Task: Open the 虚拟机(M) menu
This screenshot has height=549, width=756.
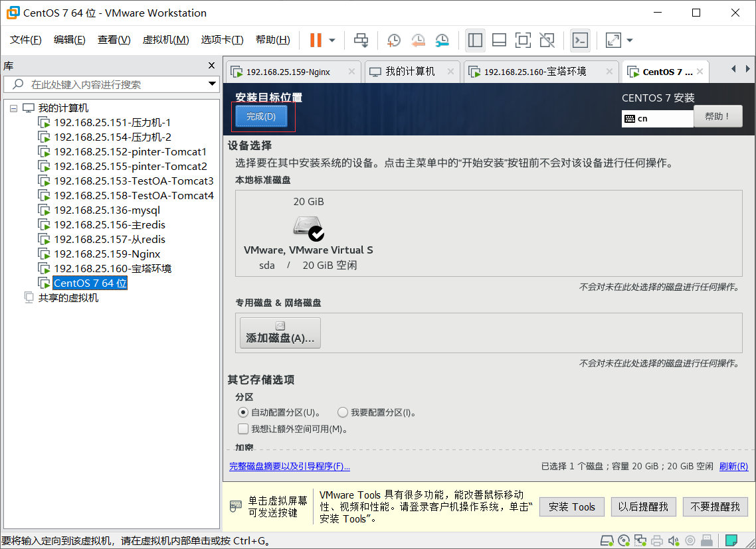Action: coord(165,40)
